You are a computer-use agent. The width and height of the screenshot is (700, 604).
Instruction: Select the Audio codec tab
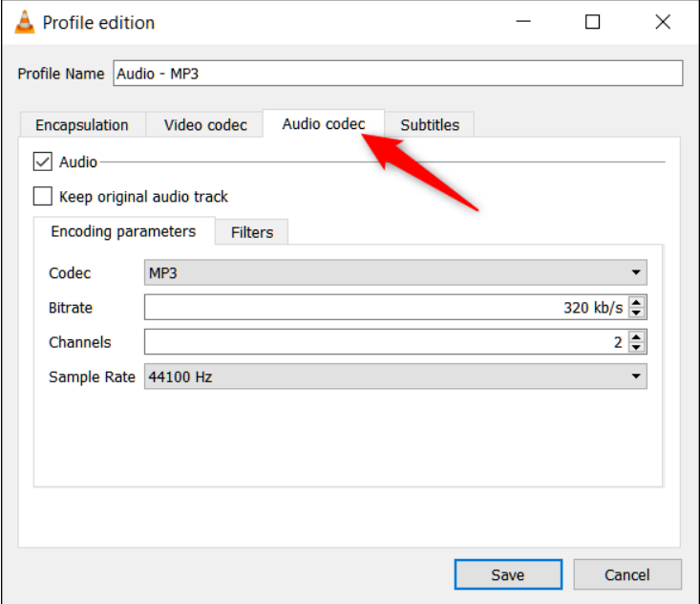[323, 124]
